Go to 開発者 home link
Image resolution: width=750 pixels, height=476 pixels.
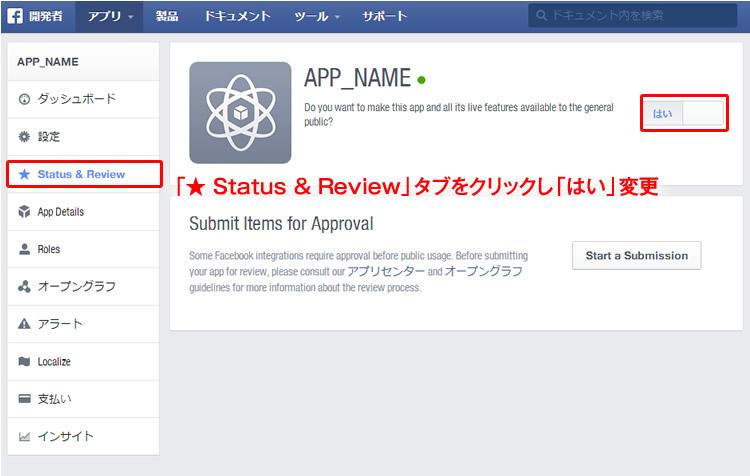(x=45, y=16)
